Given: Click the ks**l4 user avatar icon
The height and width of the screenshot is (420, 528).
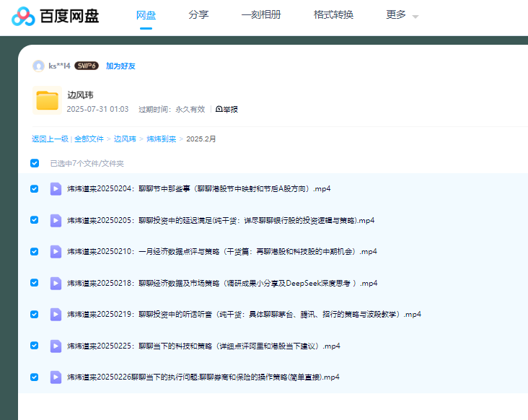Looking at the screenshot, I should click(39, 66).
